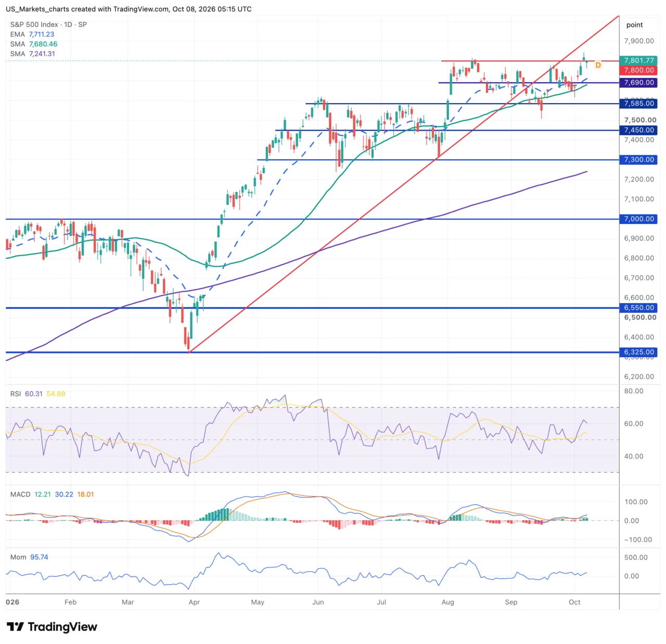Click the 7,000.00 price level label
Viewport: 666px width, 644px height.
click(x=638, y=219)
